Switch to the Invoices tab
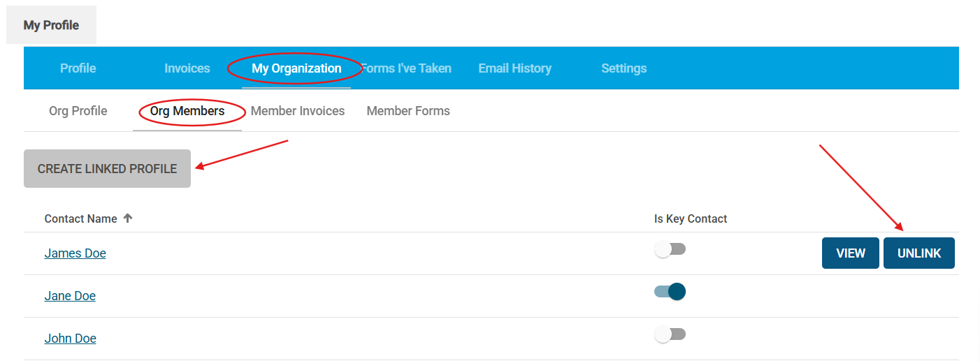Image resolution: width=980 pixels, height=363 pixels. pyautogui.click(x=187, y=68)
